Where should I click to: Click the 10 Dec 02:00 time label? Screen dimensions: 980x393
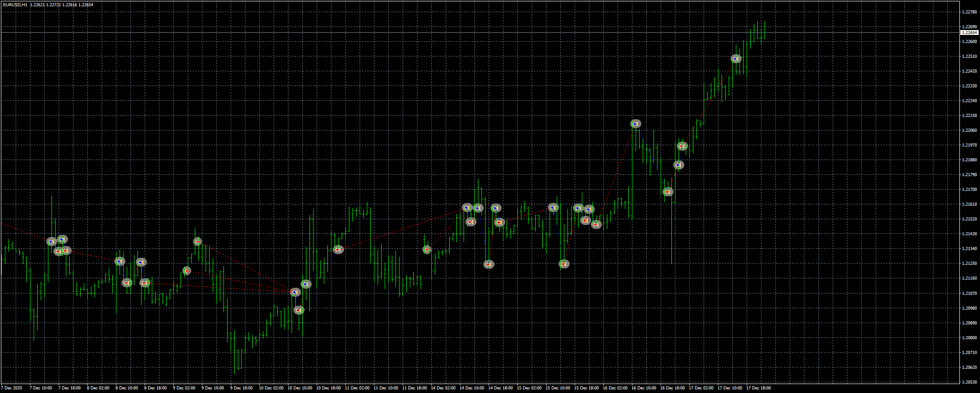271,388
